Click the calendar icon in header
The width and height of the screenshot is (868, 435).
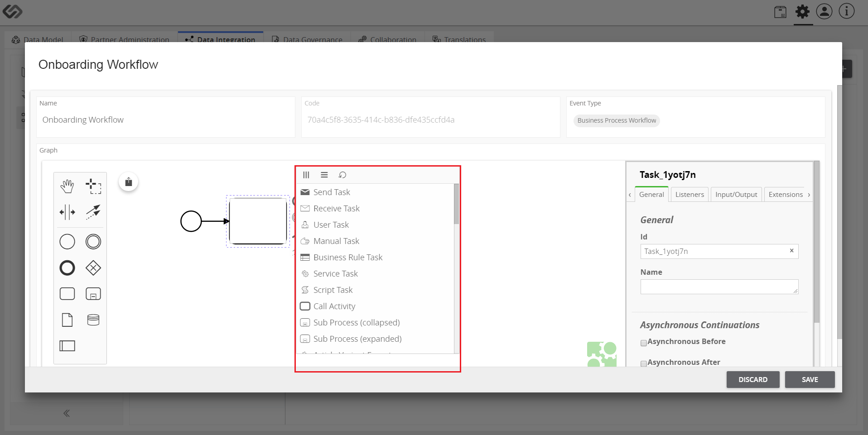[x=780, y=12]
